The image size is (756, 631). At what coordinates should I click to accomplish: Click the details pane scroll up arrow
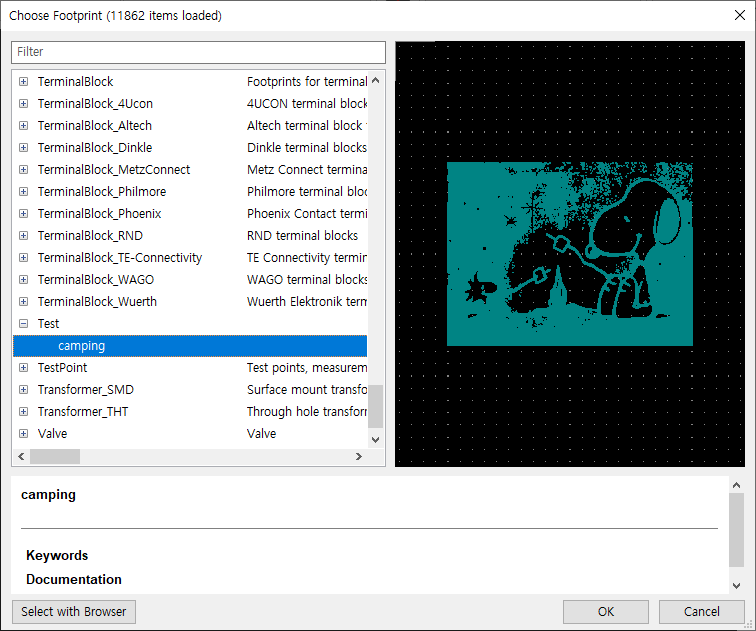click(x=736, y=485)
